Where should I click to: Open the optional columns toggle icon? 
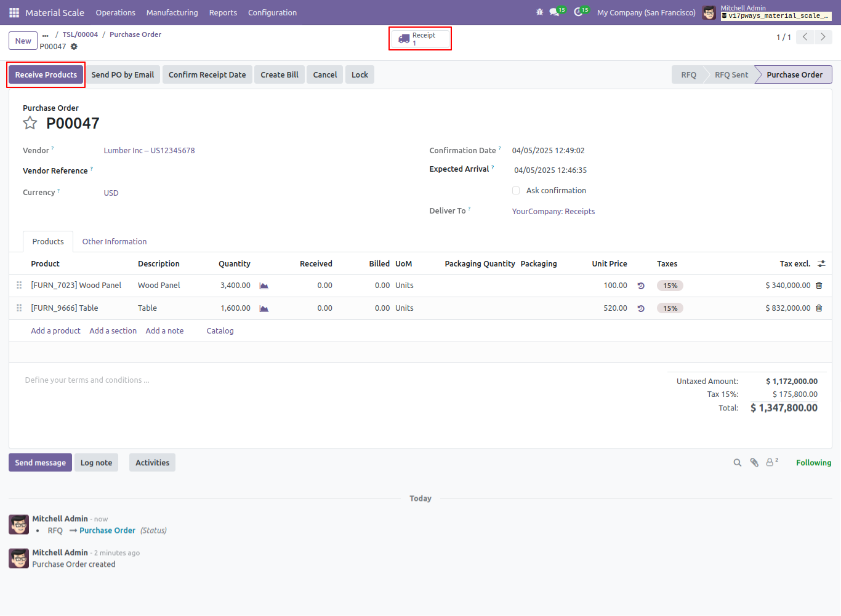821,264
